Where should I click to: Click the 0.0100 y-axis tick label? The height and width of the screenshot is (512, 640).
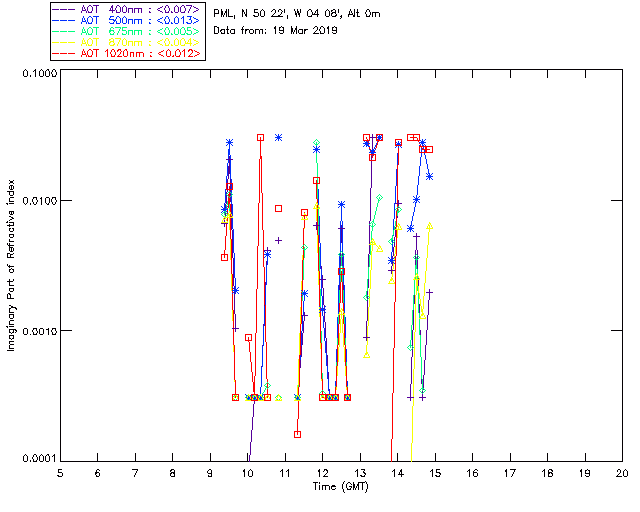[40, 201]
